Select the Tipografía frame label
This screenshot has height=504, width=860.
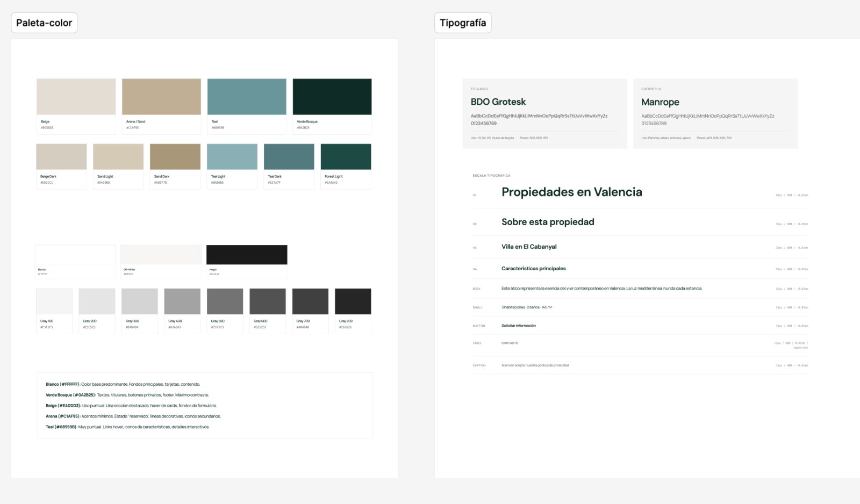tap(463, 23)
